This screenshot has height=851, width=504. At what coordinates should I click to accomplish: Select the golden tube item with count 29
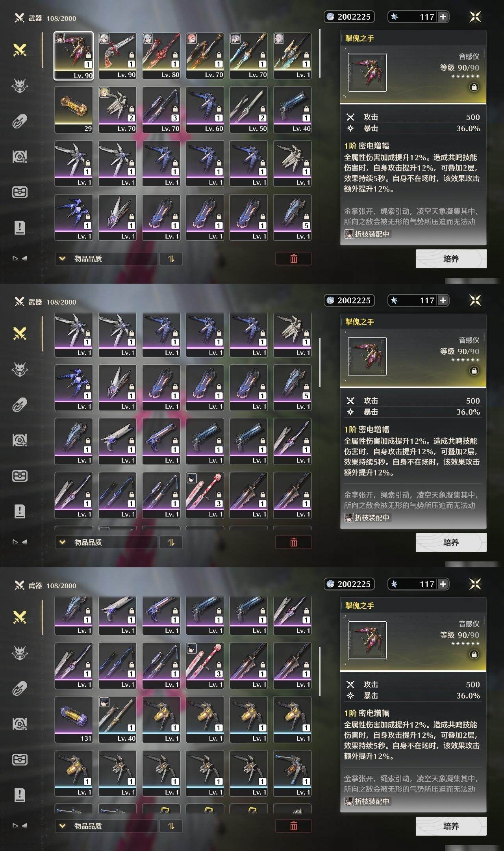[x=74, y=110]
